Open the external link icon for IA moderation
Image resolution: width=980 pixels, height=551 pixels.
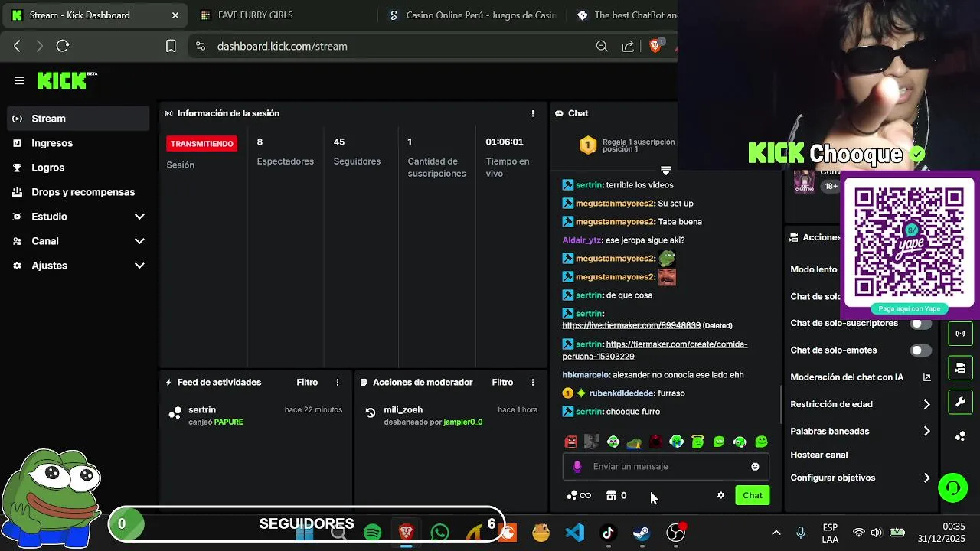point(926,377)
